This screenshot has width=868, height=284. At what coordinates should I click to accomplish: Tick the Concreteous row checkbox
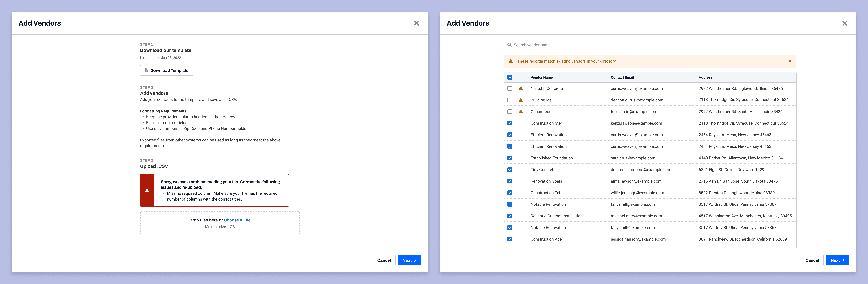510,111
